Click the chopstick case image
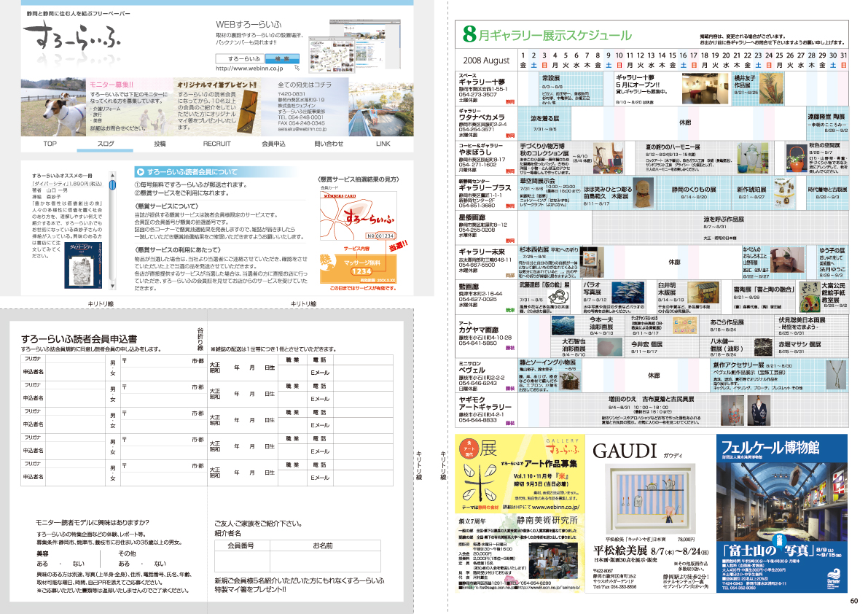The height and width of the screenshot is (614, 868). point(247,112)
